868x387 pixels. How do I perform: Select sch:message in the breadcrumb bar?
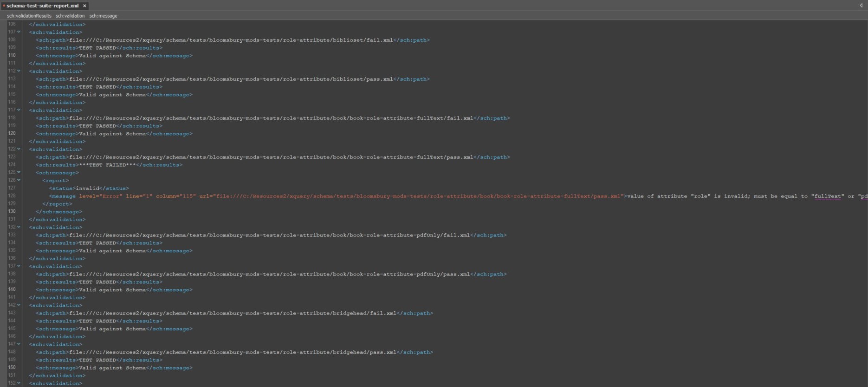coord(104,16)
